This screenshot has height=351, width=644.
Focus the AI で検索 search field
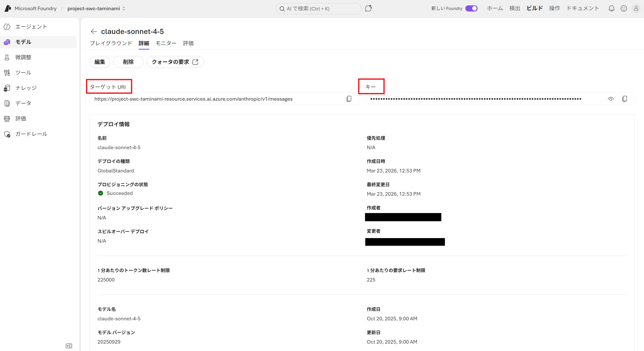pos(318,9)
